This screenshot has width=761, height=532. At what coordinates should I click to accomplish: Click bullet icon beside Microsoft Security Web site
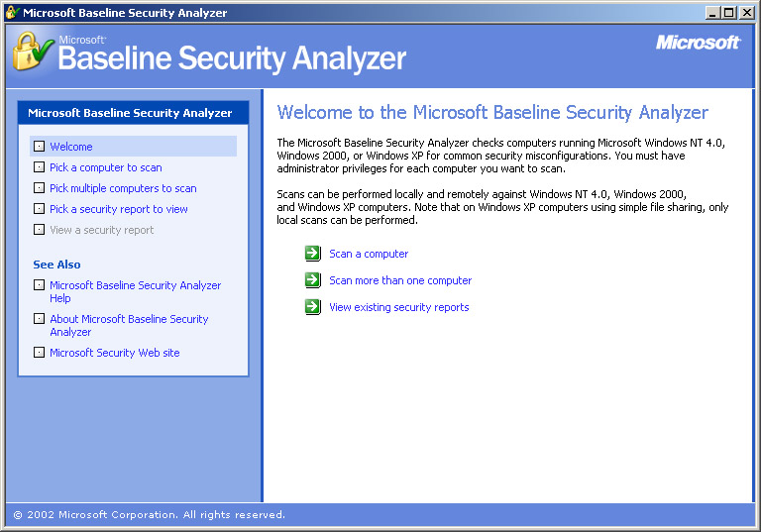point(39,353)
